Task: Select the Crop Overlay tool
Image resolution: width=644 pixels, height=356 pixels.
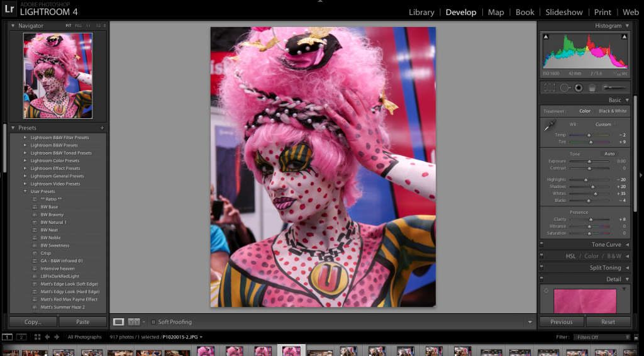Action: click(x=550, y=87)
